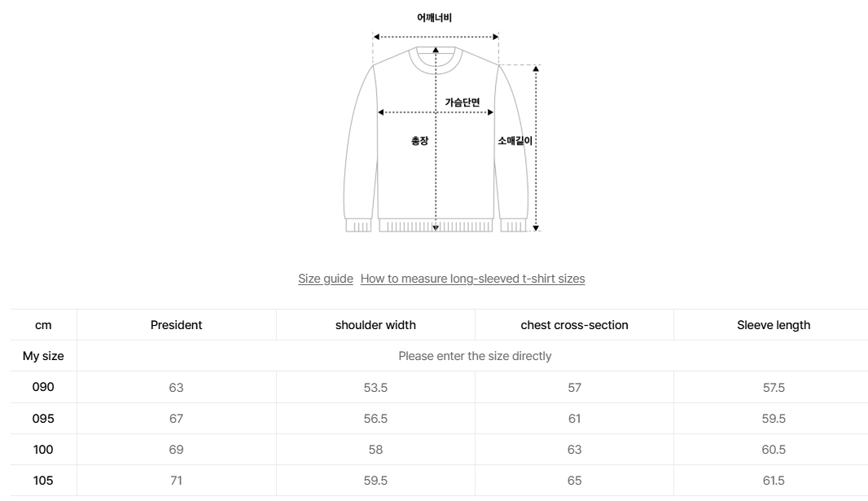Click the shoulder width diagram arrow
The width and height of the screenshot is (868, 501).
[x=436, y=36]
